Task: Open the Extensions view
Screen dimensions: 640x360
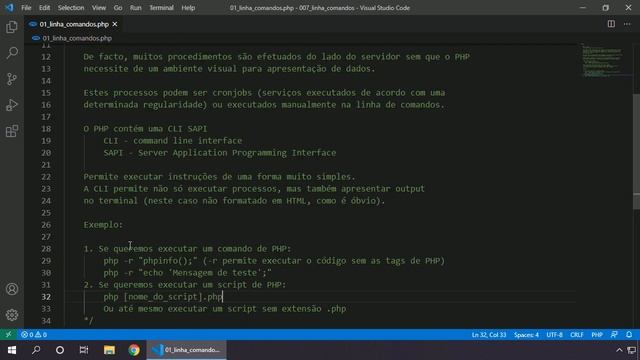Action: click(x=12, y=131)
